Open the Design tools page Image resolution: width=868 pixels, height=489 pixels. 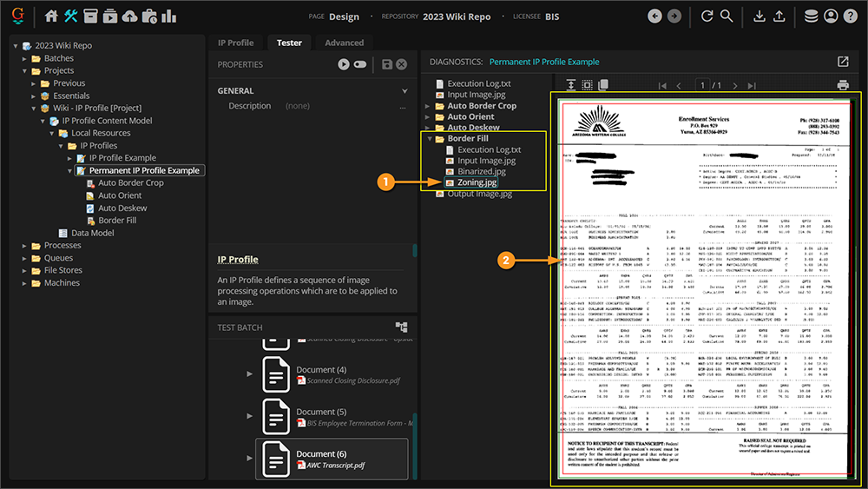71,16
